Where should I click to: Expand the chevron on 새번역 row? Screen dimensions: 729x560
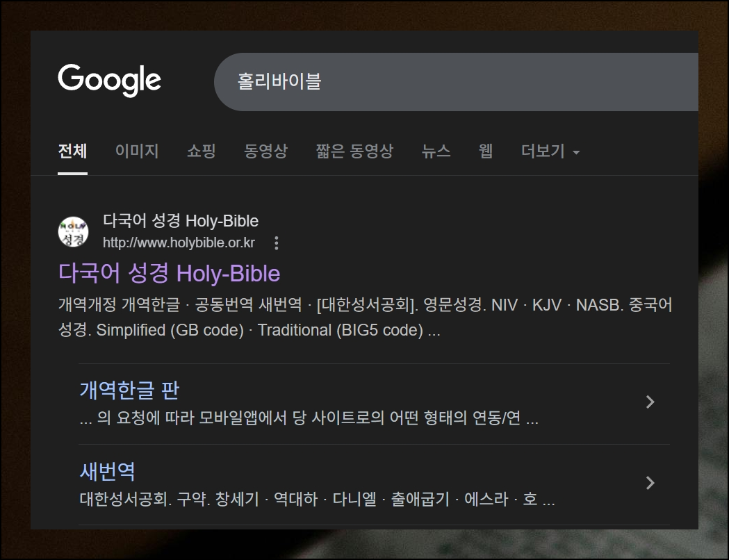point(650,483)
